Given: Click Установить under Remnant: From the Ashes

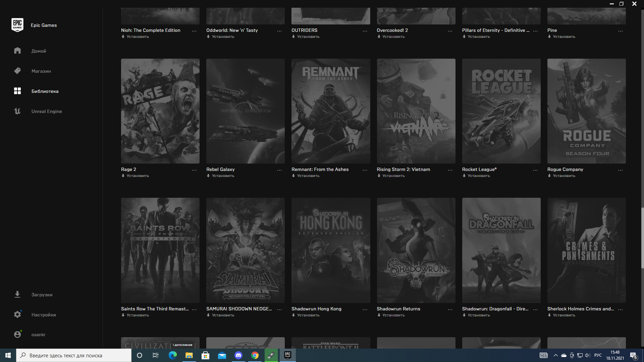Looking at the screenshot, I should [x=308, y=176].
